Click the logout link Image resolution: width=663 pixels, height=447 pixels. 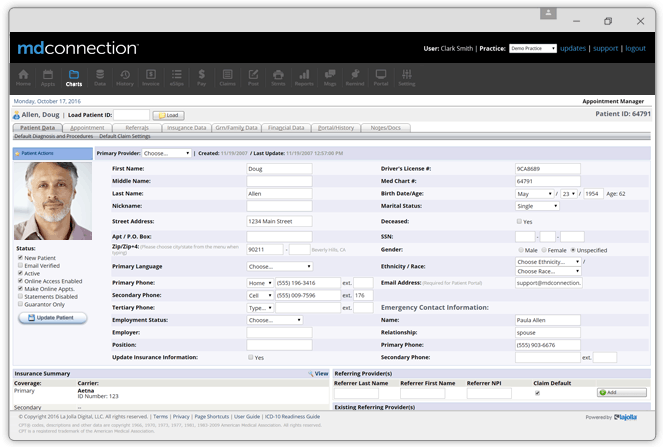636,48
